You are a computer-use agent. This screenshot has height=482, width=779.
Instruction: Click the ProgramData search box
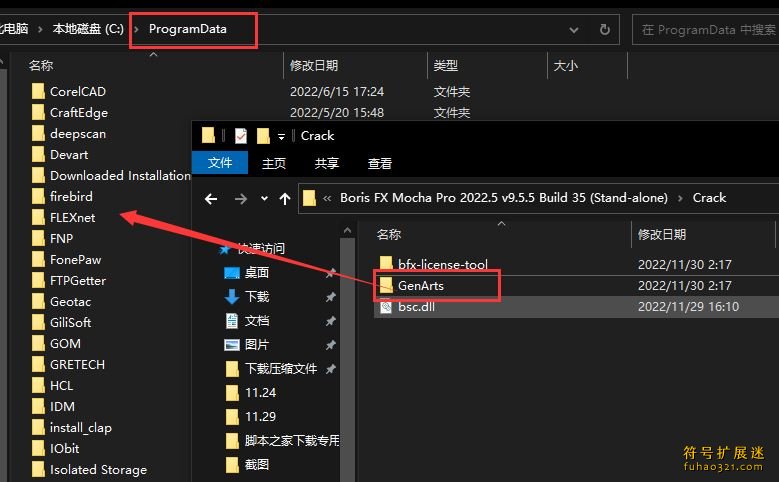coord(705,30)
